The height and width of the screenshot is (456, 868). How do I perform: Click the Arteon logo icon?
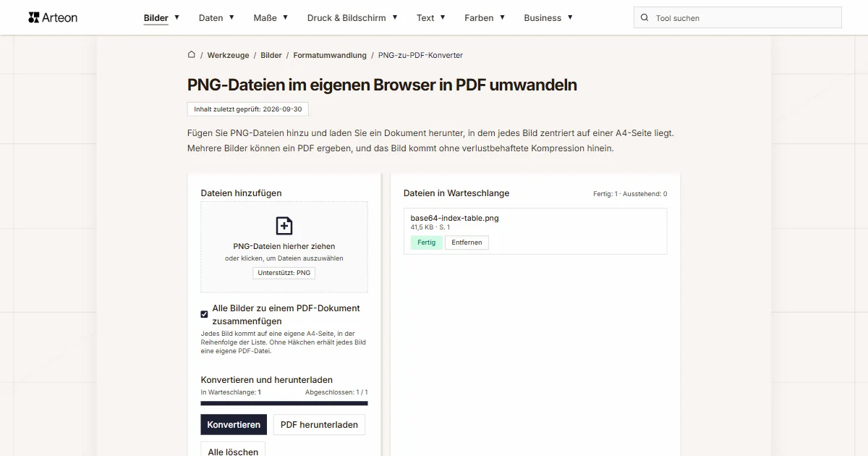click(33, 17)
